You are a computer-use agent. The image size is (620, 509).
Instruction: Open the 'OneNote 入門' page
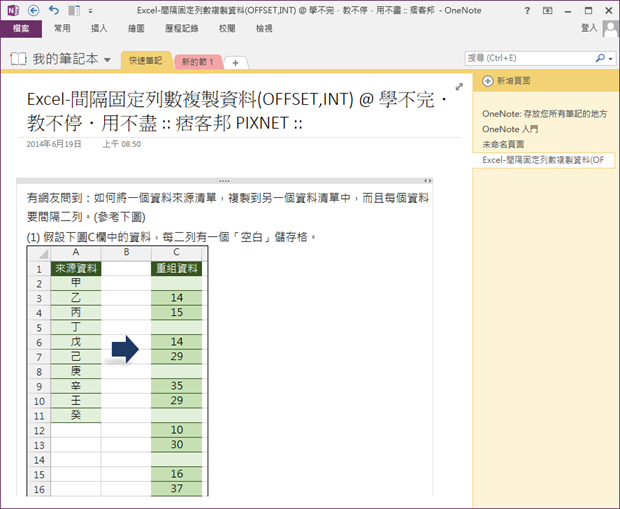point(510,129)
